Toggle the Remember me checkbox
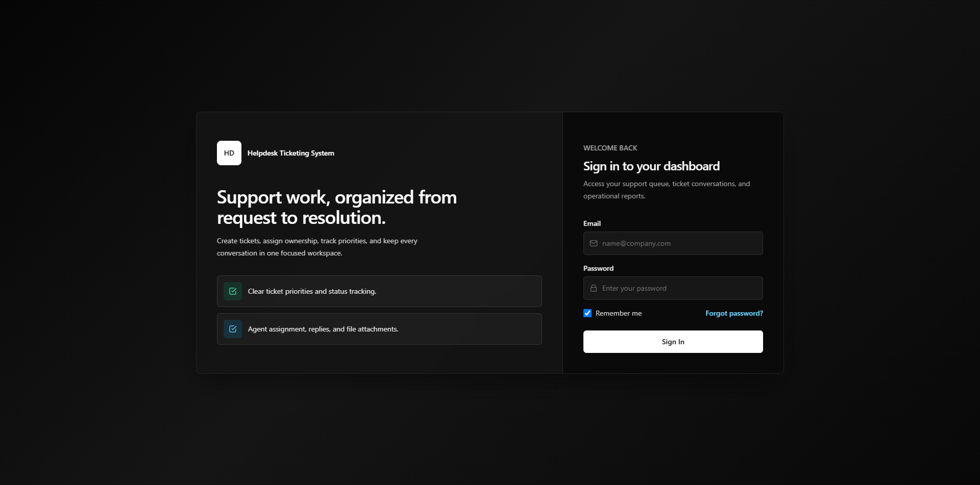 pyautogui.click(x=587, y=313)
